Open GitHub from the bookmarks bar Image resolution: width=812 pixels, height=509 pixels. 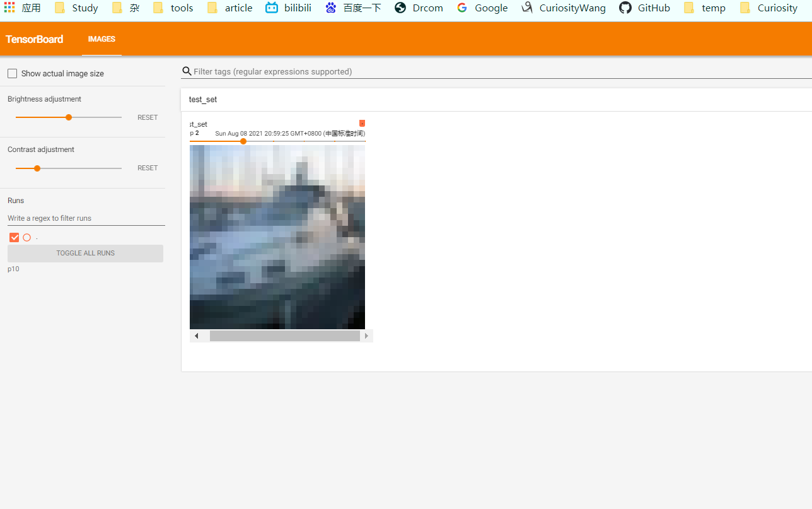point(644,8)
